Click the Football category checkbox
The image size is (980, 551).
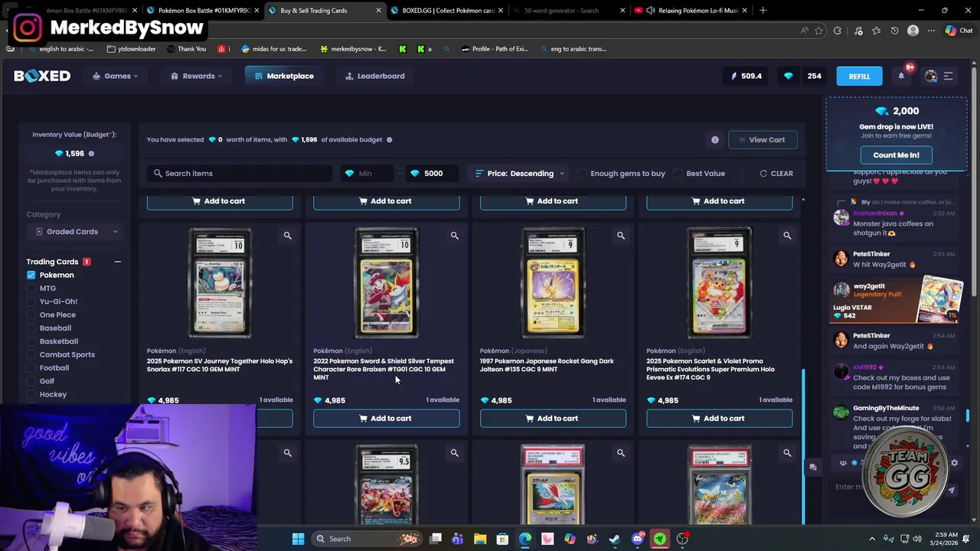tap(31, 368)
